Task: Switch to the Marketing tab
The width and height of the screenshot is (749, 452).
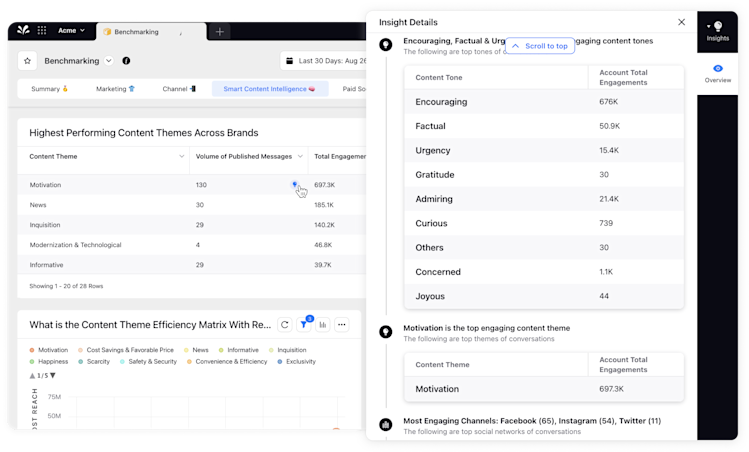Action: [x=115, y=89]
